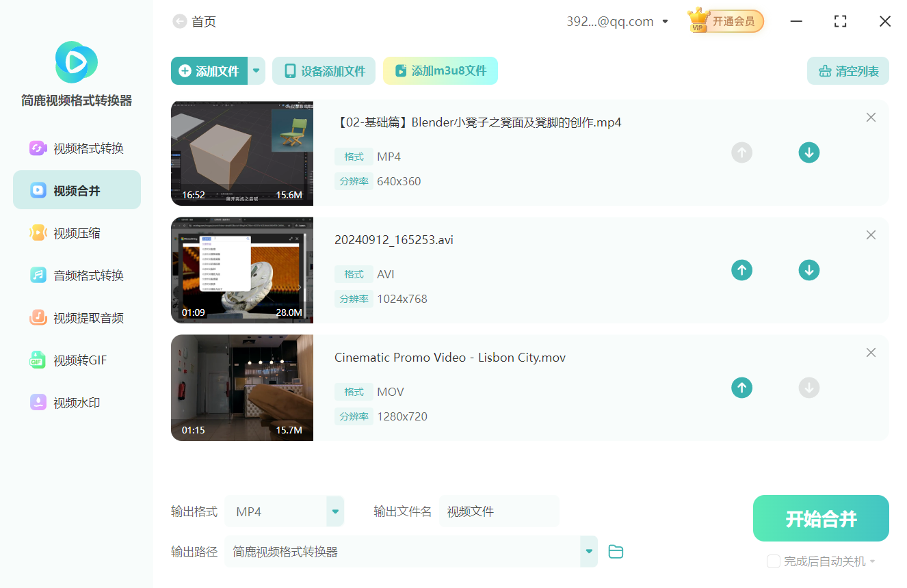907x588 pixels.
Task: Remove Cinematic Promo Video from the list
Action: point(871,353)
